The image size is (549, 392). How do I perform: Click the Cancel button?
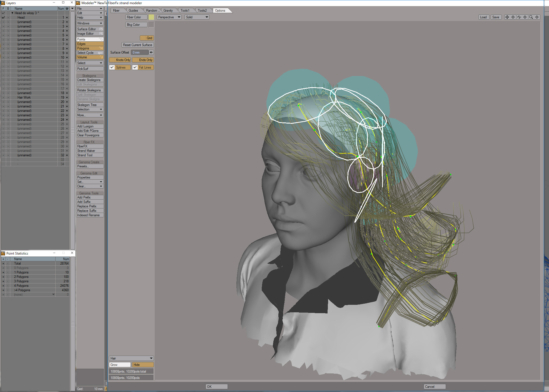pos(435,387)
